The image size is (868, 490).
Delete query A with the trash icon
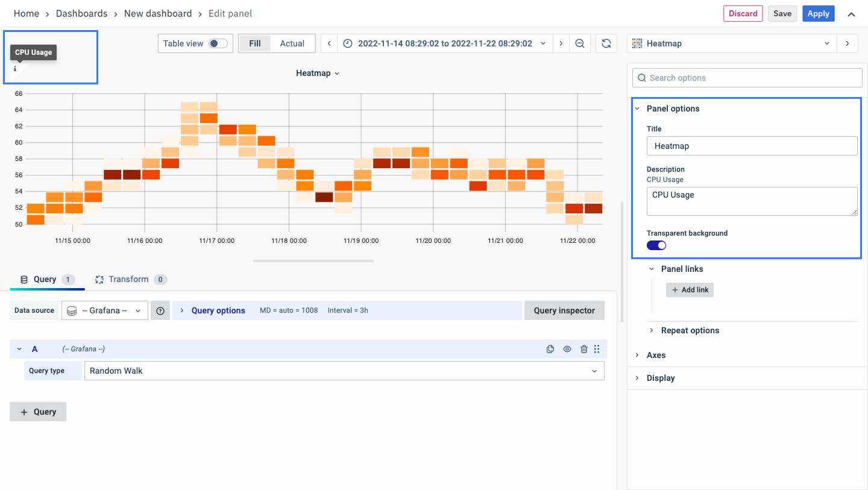pyautogui.click(x=583, y=349)
